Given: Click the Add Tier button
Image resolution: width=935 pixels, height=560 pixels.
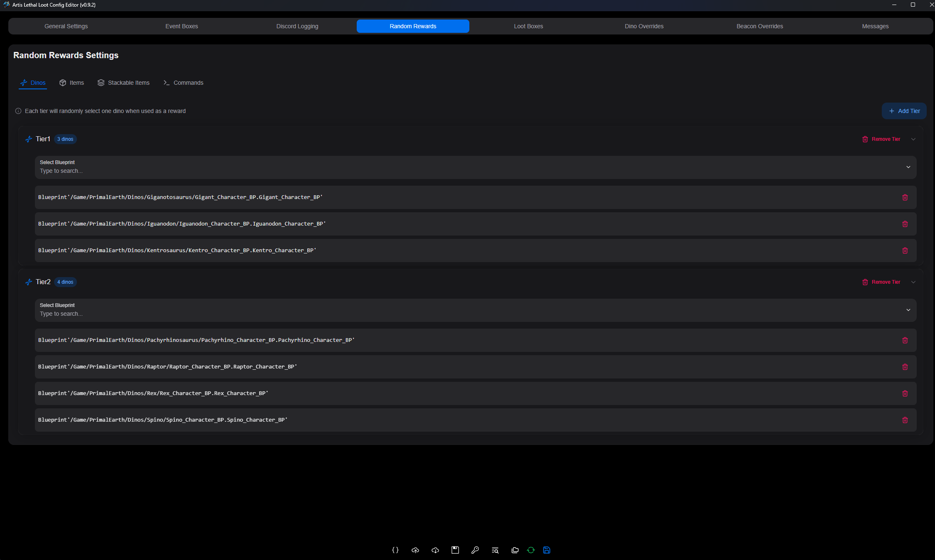Looking at the screenshot, I should (x=904, y=111).
